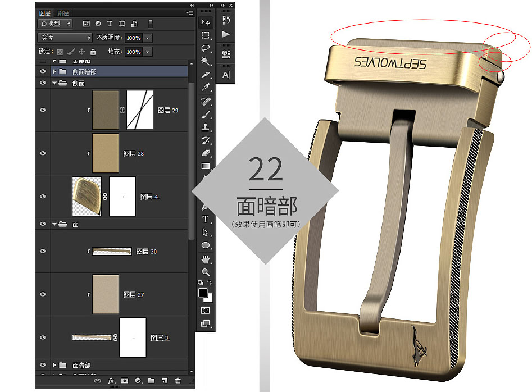The width and height of the screenshot is (532, 392).
Task: Add a layer style with fx
Action: pyautogui.click(x=111, y=381)
